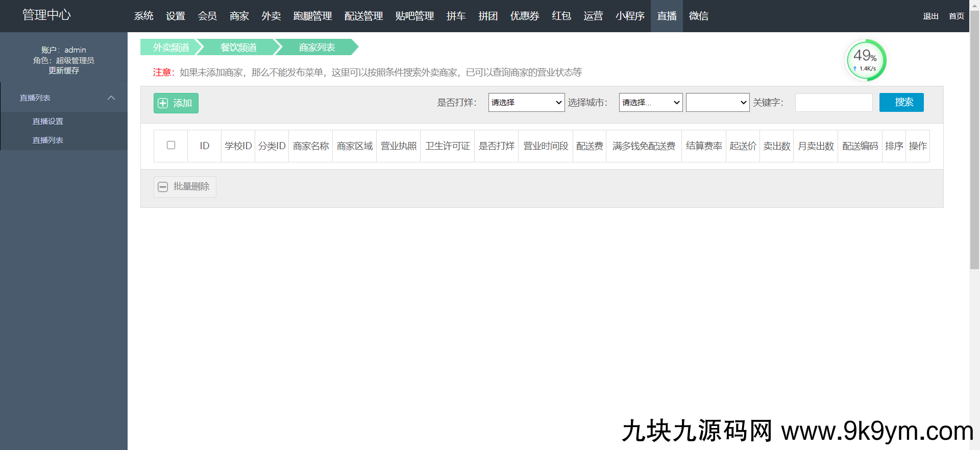Image resolution: width=980 pixels, height=450 pixels.
Task: Open the 直播 menu in top navigation
Action: coord(667,16)
